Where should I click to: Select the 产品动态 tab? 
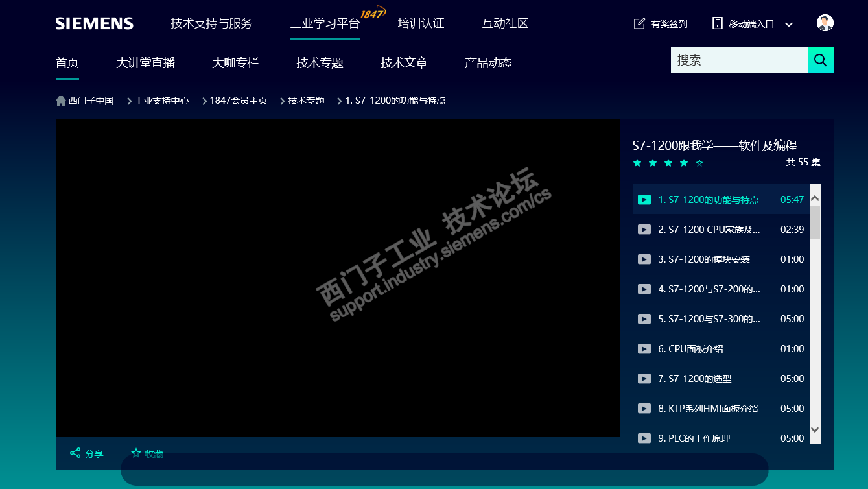(x=489, y=63)
